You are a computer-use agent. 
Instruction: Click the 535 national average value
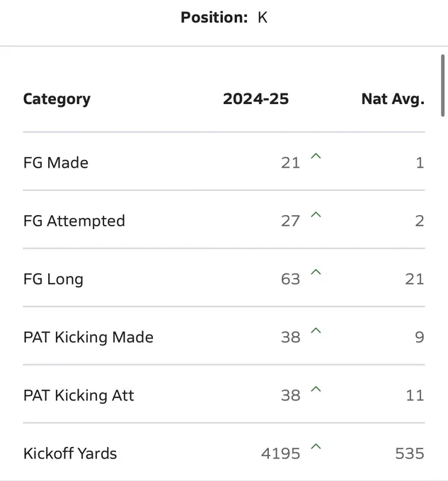tap(410, 453)
